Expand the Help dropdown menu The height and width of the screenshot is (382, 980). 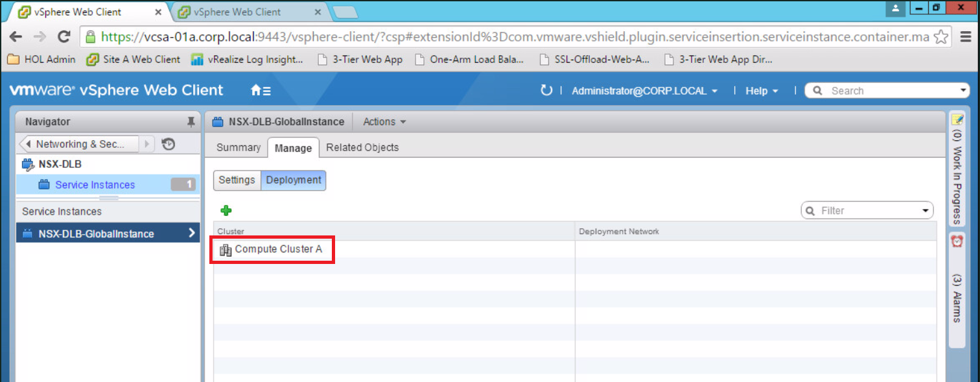point(762,91)
